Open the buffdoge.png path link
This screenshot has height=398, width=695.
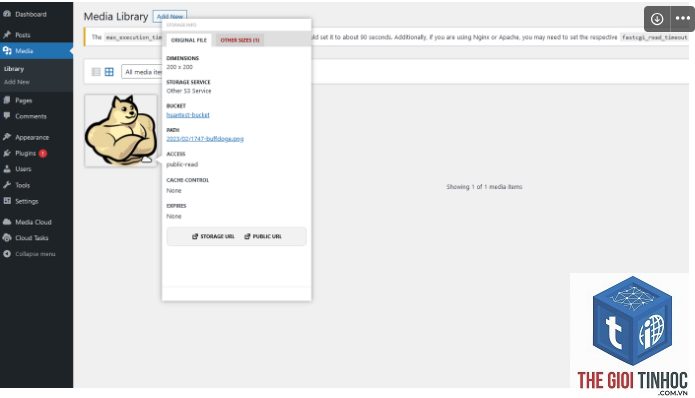click(205, 139)
